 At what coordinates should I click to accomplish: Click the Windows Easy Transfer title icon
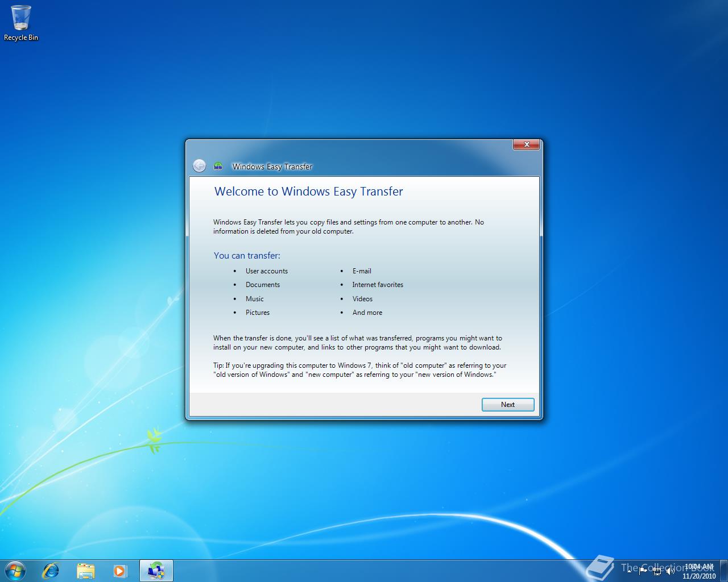point(218,166)
